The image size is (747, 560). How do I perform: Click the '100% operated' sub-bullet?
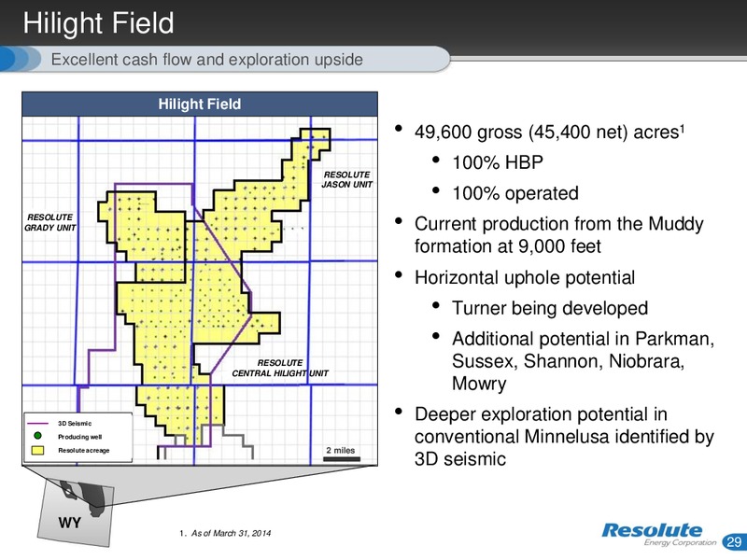(x=515, y=193)
